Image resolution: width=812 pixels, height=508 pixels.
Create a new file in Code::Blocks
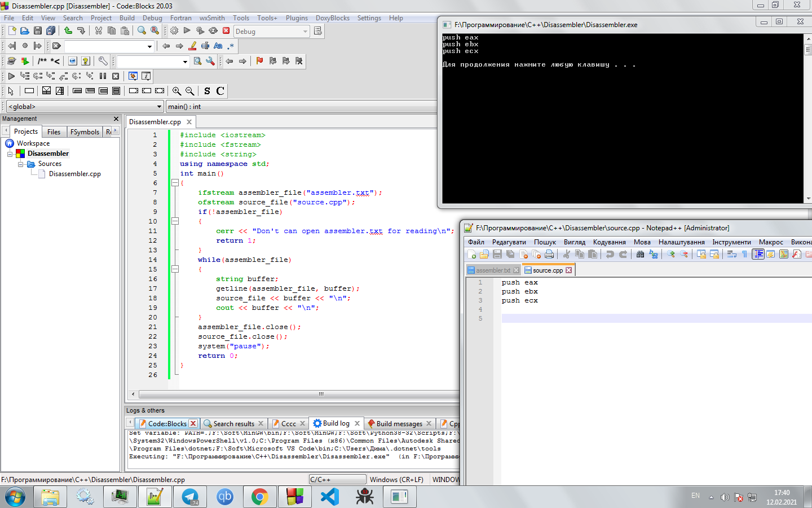point(12,31)
